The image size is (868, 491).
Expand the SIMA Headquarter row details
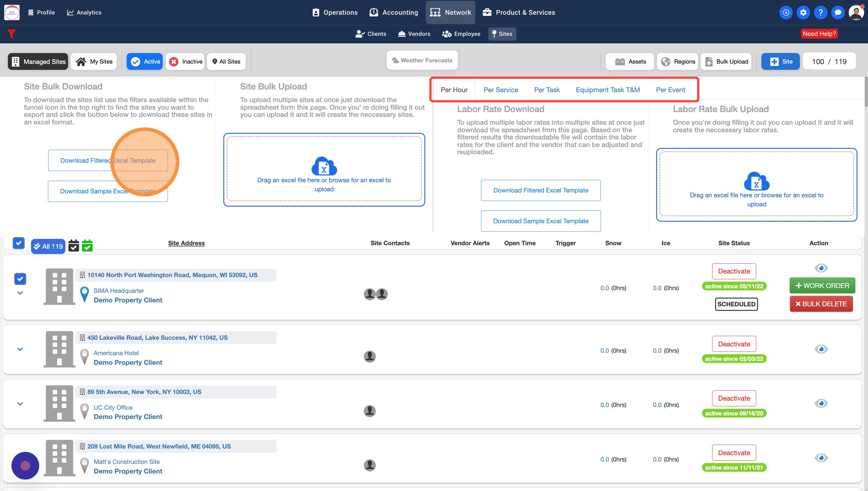point(20,293)
